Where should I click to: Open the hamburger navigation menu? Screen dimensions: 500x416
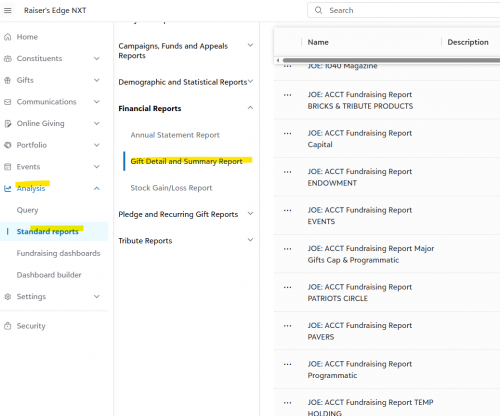(x=7, y=11)
